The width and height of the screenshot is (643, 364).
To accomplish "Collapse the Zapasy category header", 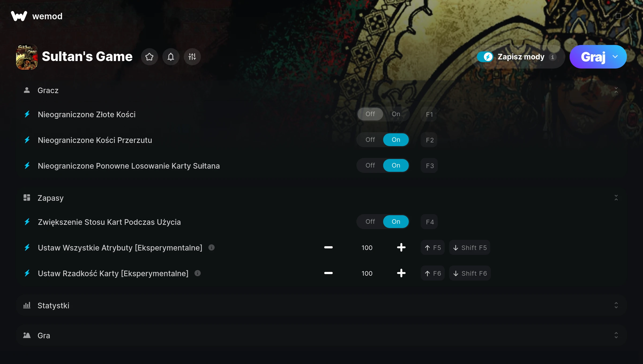I will (x=616, y=198).
